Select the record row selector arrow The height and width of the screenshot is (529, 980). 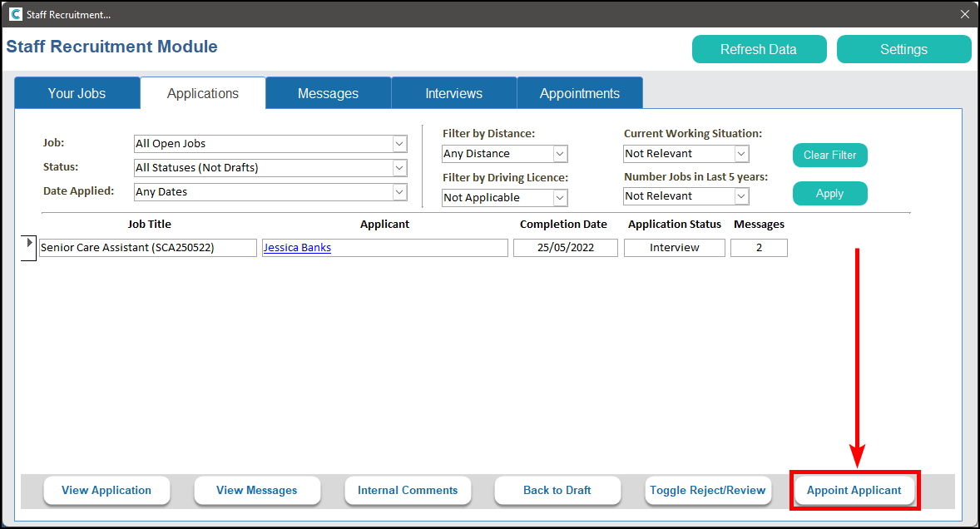[x=30, y=244]
